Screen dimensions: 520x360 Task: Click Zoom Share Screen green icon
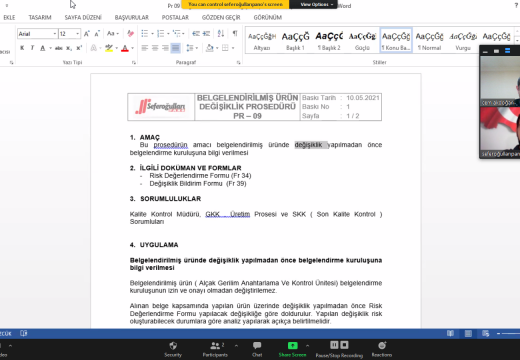(x=292, y=345)
